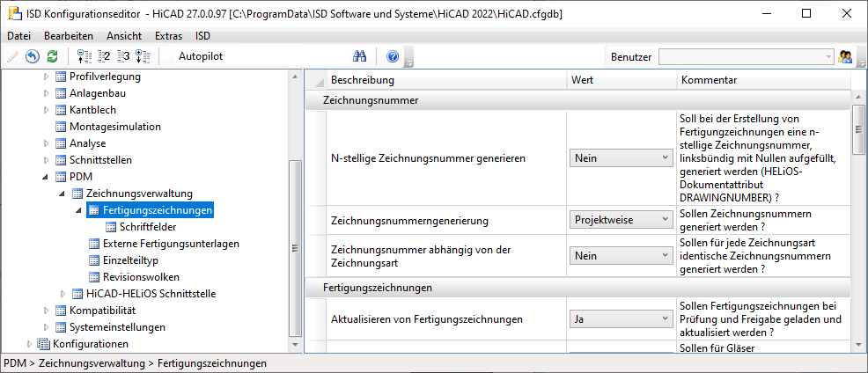Collapse the PDM tree node
Image resolution: width=868 pixels, height=373 pixels.
46,177
